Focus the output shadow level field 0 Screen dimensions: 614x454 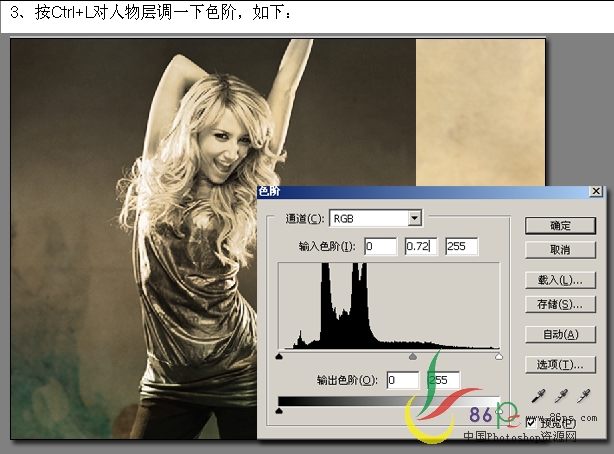pos(403,380)
